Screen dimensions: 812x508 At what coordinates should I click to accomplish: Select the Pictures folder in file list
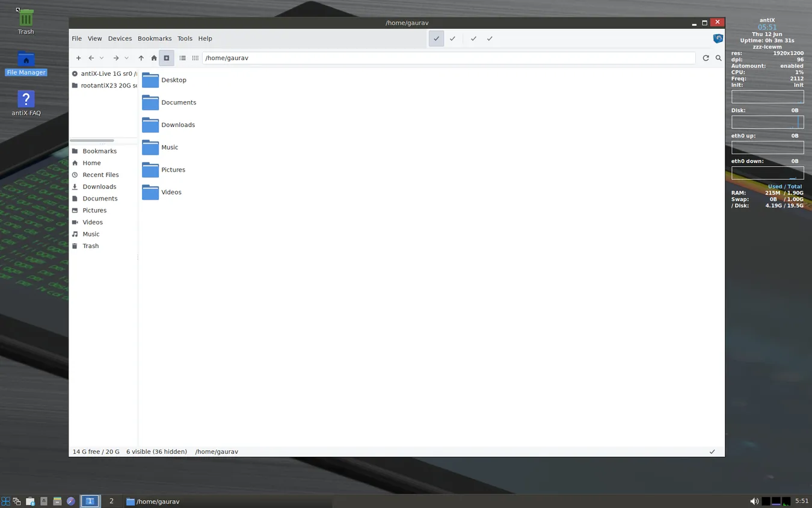pyautogui.click(x=164, y=170)
